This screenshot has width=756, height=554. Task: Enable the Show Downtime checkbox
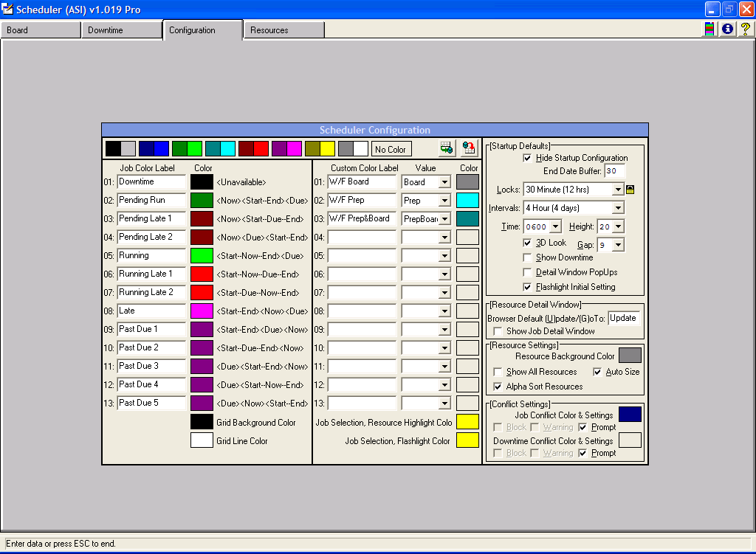[x=527, y=257]
